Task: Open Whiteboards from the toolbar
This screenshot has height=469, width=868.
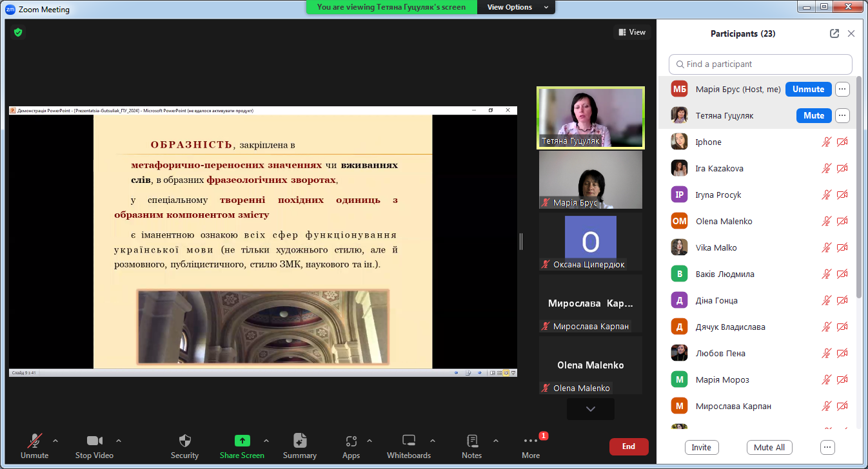Action: [x=408, y=441]
